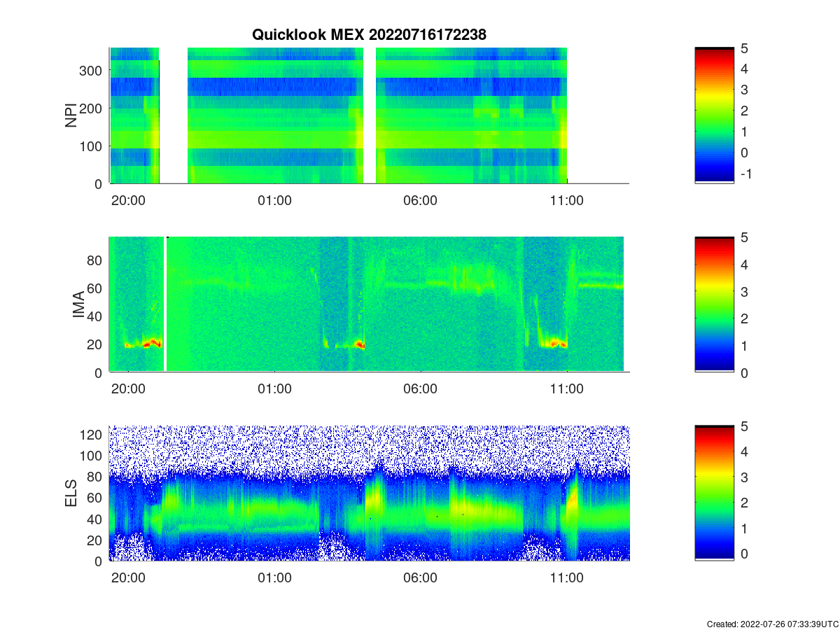Click the -1 label on NPI colorbar
840x630 pixels.
[745, 175]
